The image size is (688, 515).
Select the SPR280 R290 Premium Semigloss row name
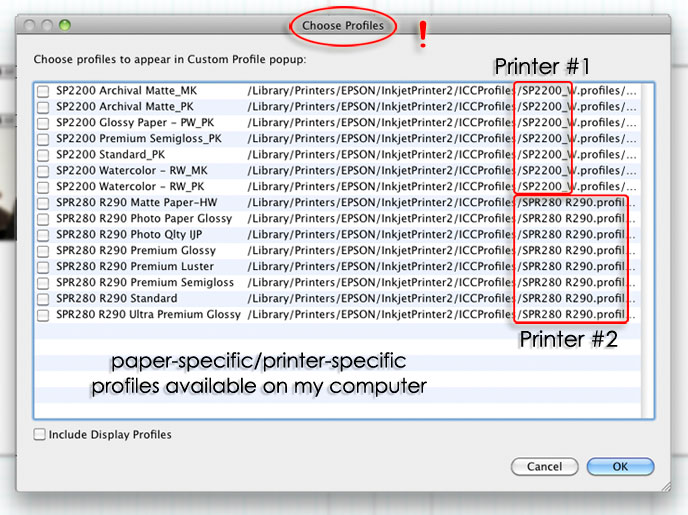click(145, 283)
